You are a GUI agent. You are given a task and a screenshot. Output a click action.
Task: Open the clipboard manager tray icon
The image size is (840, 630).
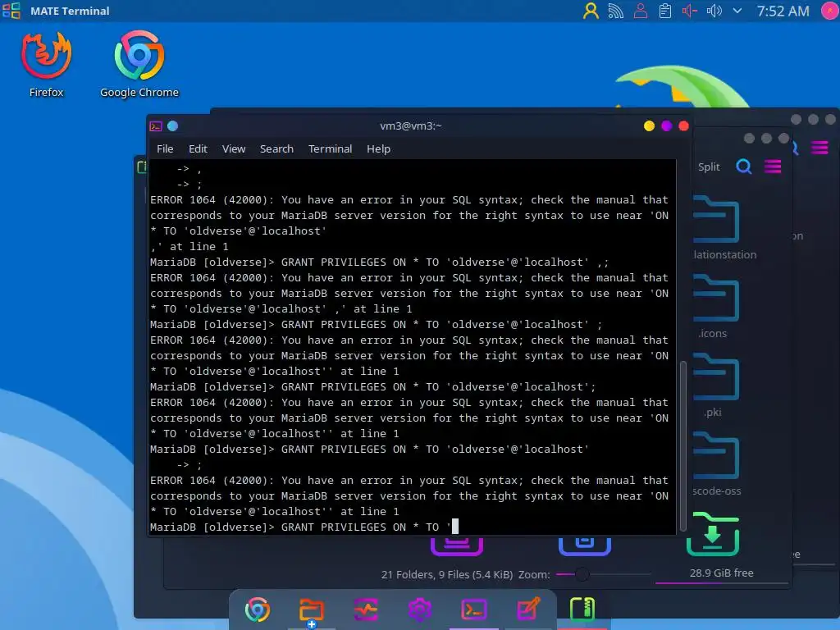coord(664,11)
